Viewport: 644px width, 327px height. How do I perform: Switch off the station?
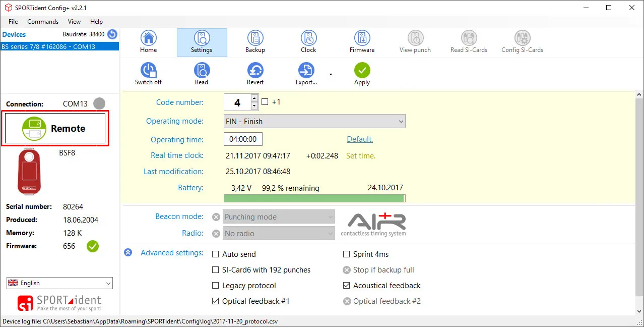[148, 74]
